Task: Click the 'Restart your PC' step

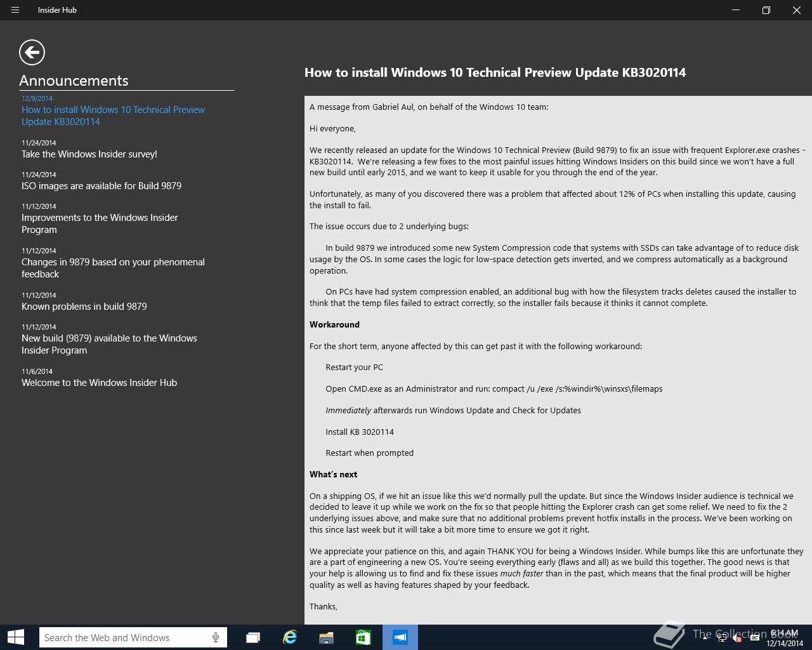Action: (x=354, y=368)
